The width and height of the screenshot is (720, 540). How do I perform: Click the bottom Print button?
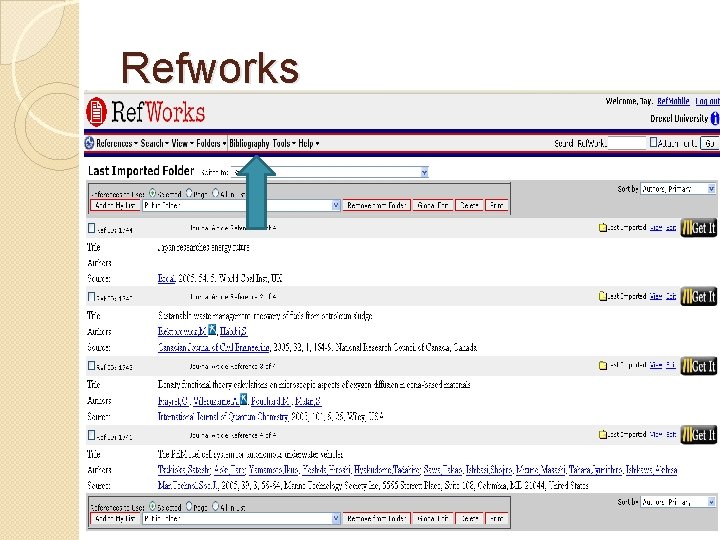point(496,518)
